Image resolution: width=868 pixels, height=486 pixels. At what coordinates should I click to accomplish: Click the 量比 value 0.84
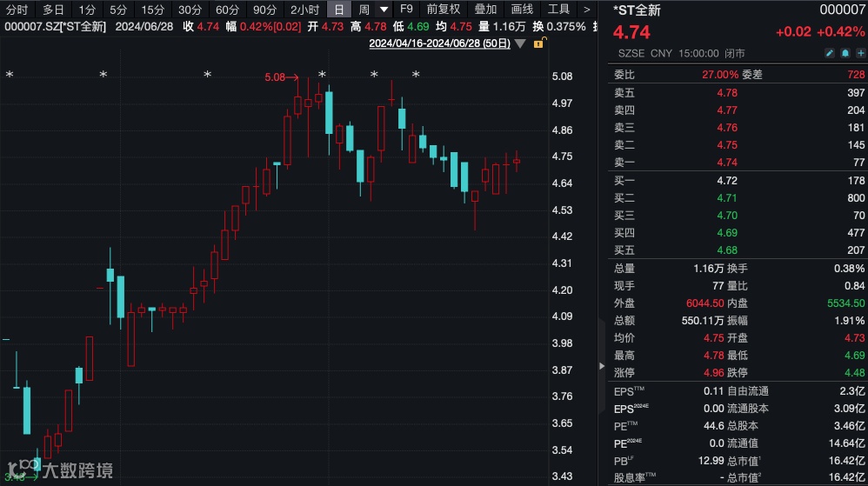(855, 286)
